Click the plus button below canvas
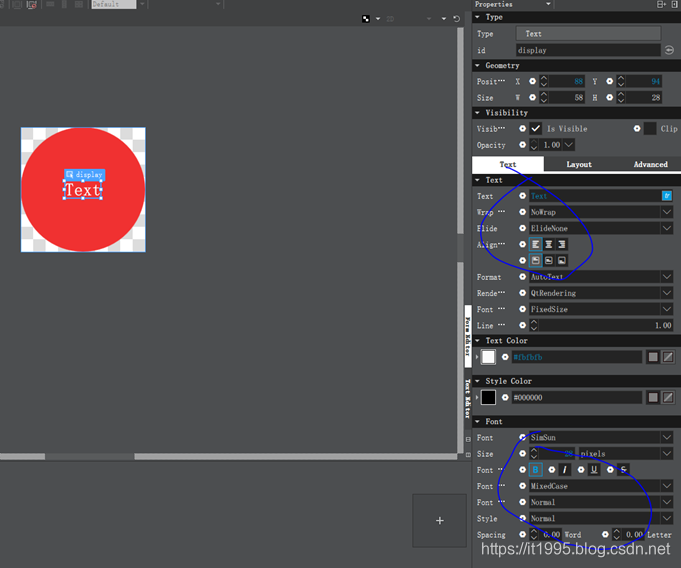Image resolution: width=681 pixels, height=568 pixels. click(x=440, y=520)
